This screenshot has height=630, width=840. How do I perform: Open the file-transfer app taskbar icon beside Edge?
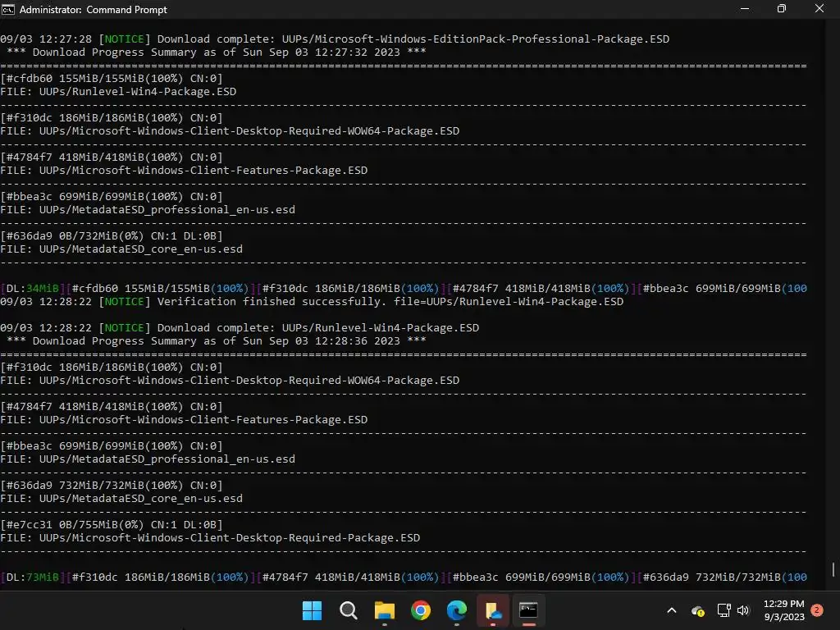493,610
